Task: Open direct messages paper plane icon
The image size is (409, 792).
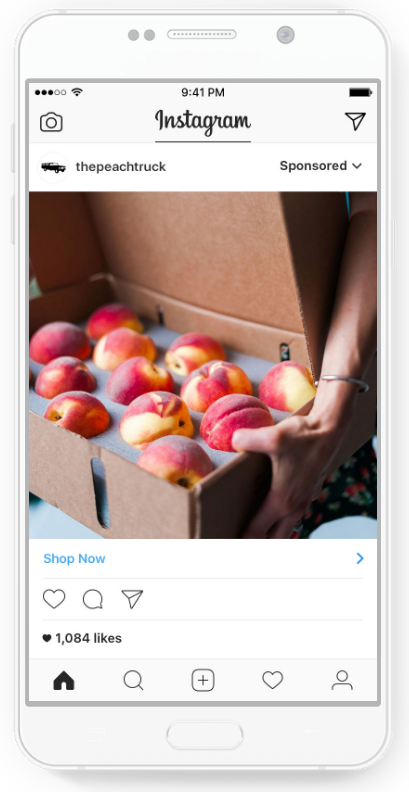Action: (355, 121)
